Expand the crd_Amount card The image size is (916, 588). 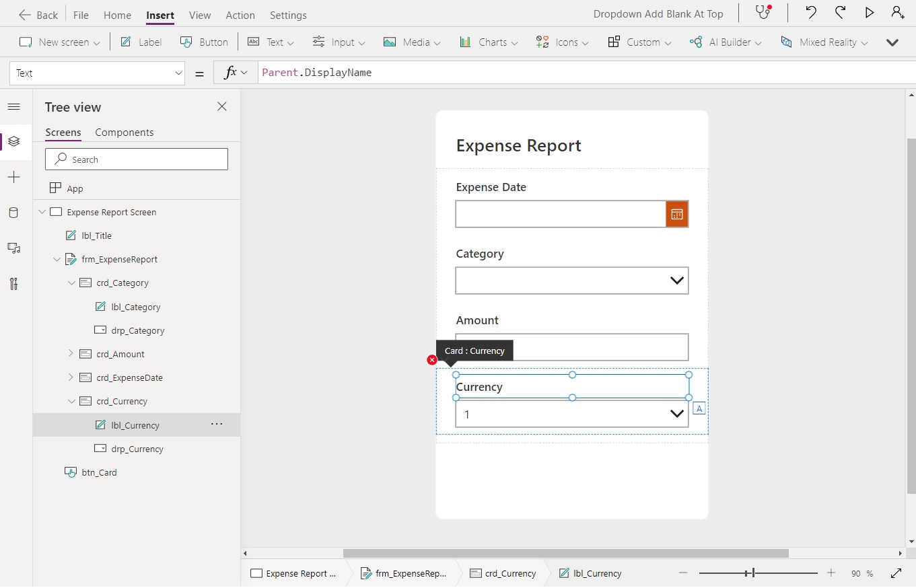click(70, 353)
